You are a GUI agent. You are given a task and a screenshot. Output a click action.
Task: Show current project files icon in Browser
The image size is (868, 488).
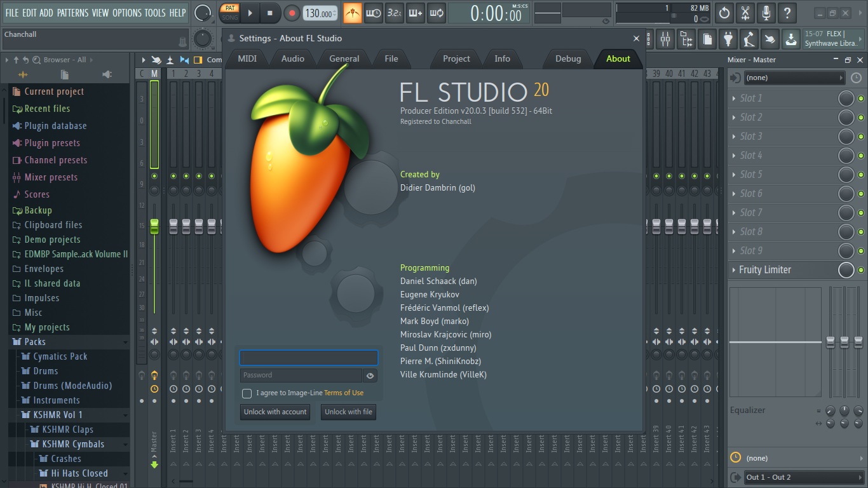pyautogui.click(x=65, y=74)
